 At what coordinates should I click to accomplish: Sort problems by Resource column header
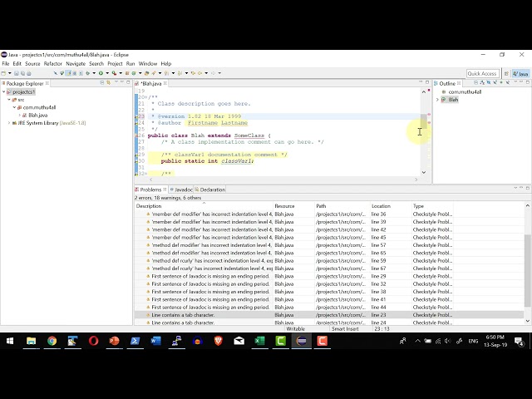[293, 205]
